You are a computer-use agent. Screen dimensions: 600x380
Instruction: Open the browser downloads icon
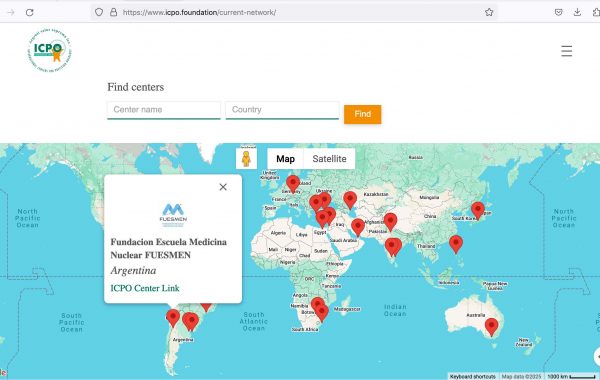[577, 12]
